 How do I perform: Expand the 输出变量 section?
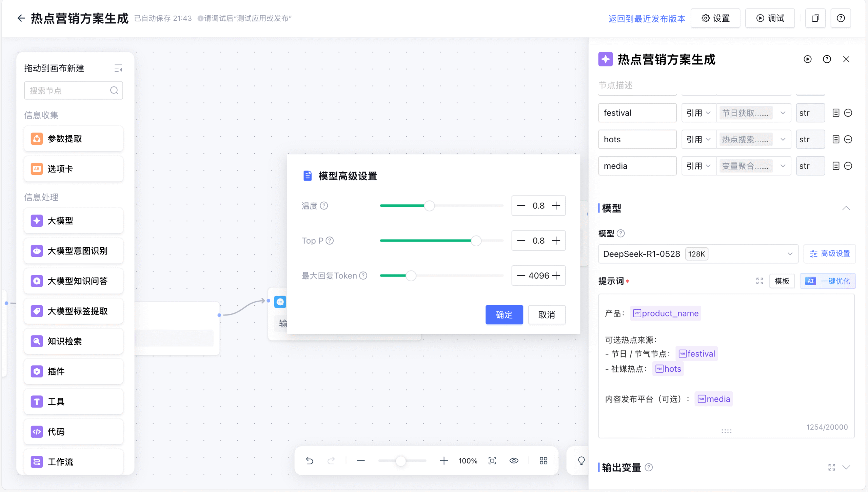(846, 467)
